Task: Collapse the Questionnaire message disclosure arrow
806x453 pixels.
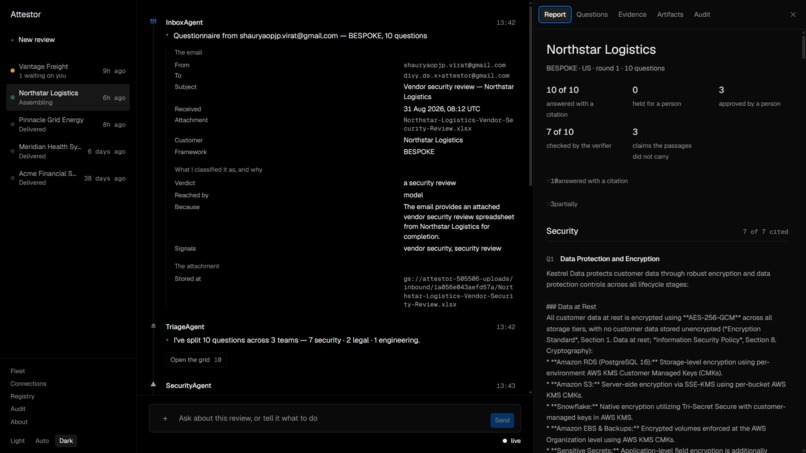Action: pos(167,35)
